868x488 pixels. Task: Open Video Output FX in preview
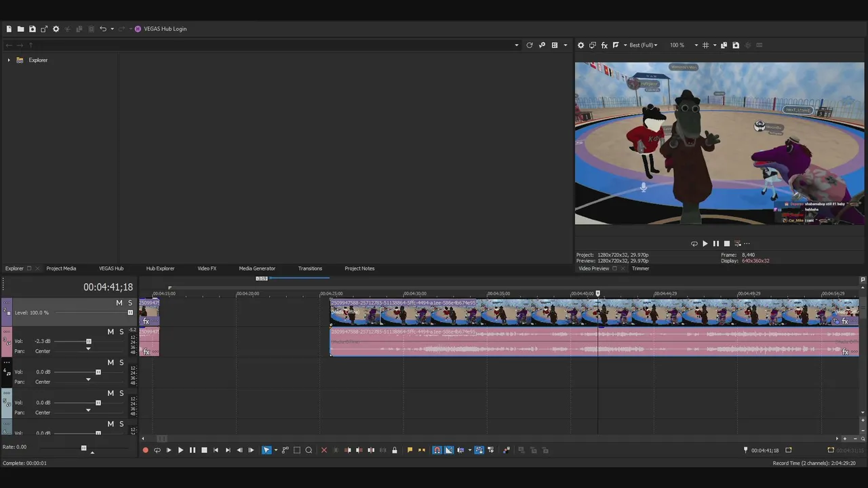click(x=604, y=45)
